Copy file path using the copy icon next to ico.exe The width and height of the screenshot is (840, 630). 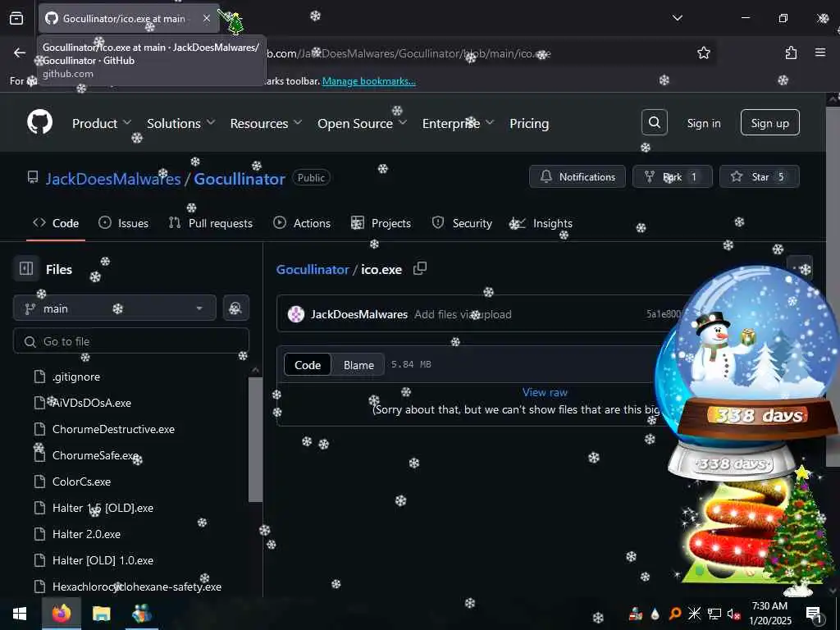(x=420, y=268)
